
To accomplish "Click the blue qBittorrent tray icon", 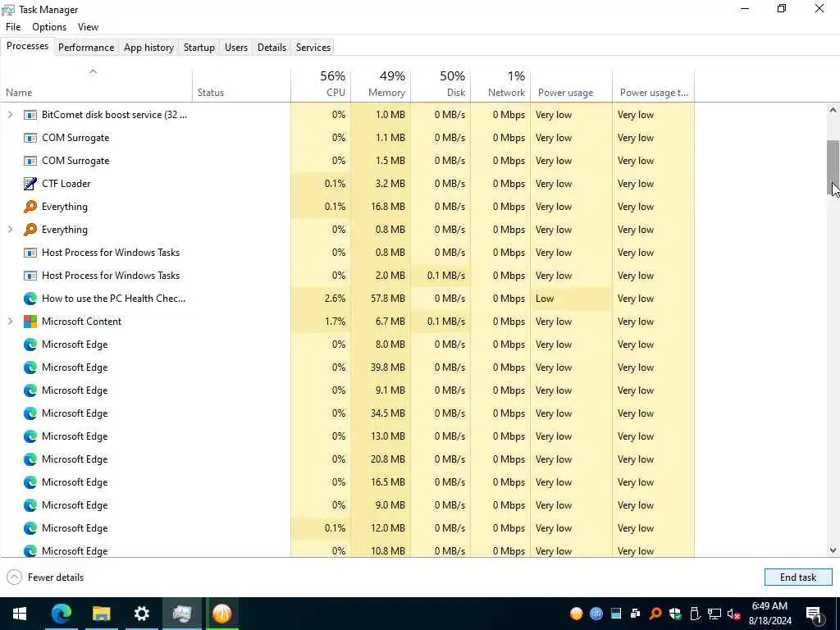I will [x=596, y=614].
